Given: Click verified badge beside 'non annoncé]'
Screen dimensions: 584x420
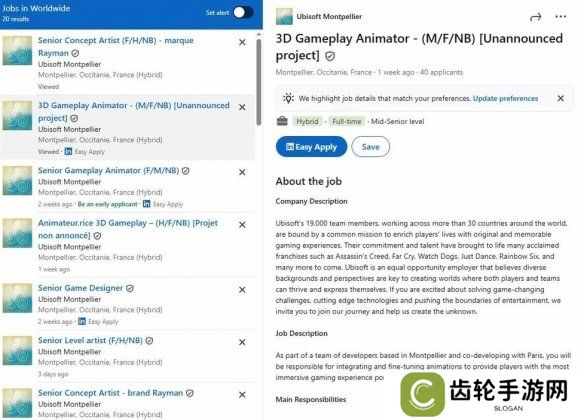Looking at the screenshot, I should pyautogui.click(x=97, y=236).
